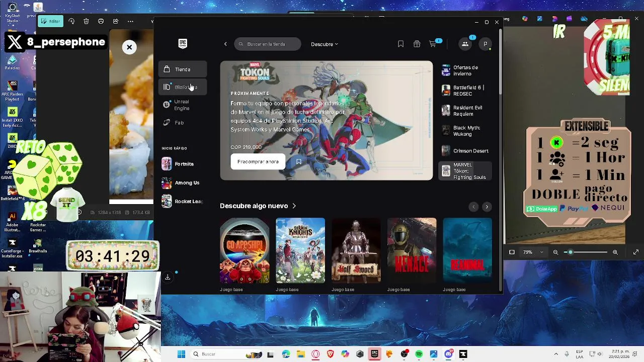
Task: Click the Photos zoom slider handle
Action: (x=570, y=252)
